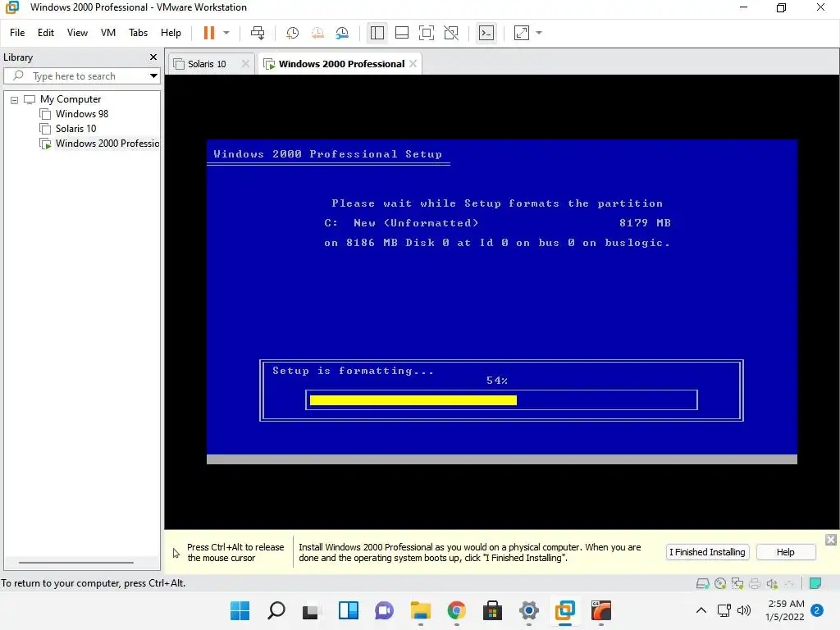Close the Library panel

(x=153, y=57)
